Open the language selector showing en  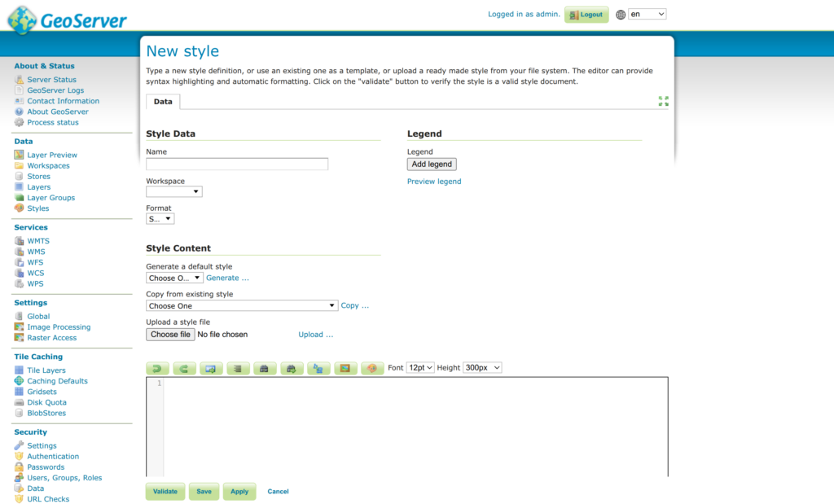647,15
